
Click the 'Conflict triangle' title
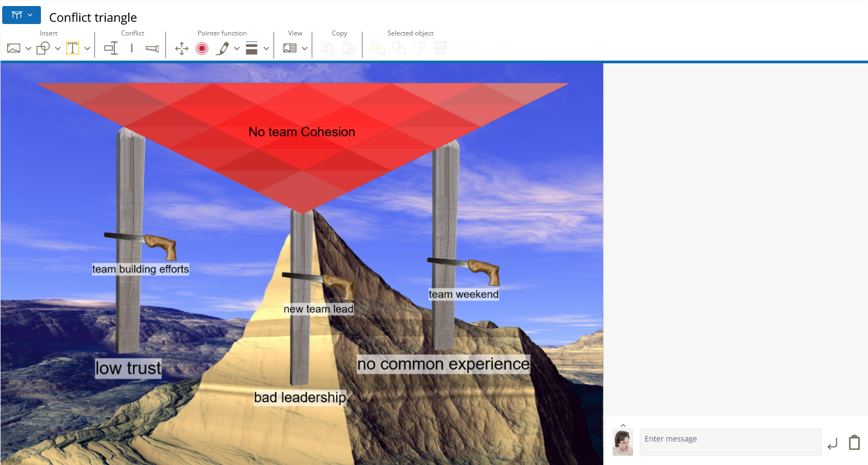click(93, 17)
